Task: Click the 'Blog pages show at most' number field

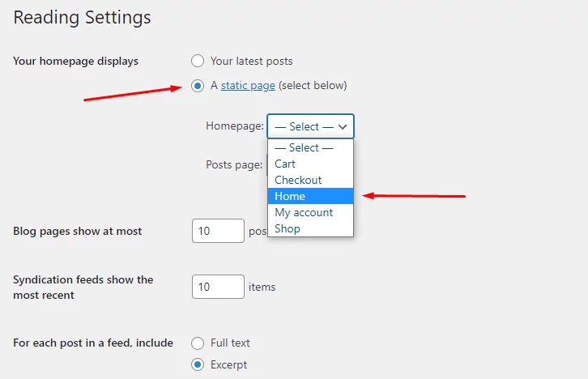Action: coord(218,231)
